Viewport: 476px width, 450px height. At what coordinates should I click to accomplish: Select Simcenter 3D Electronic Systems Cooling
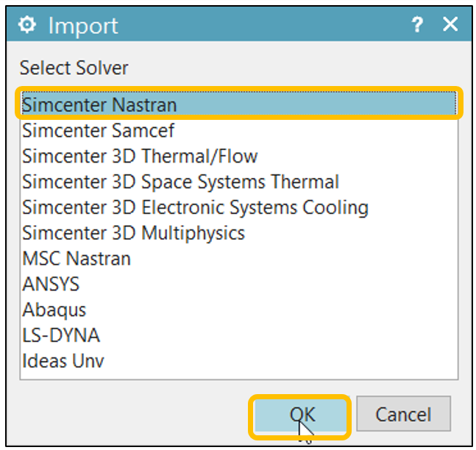195,208
